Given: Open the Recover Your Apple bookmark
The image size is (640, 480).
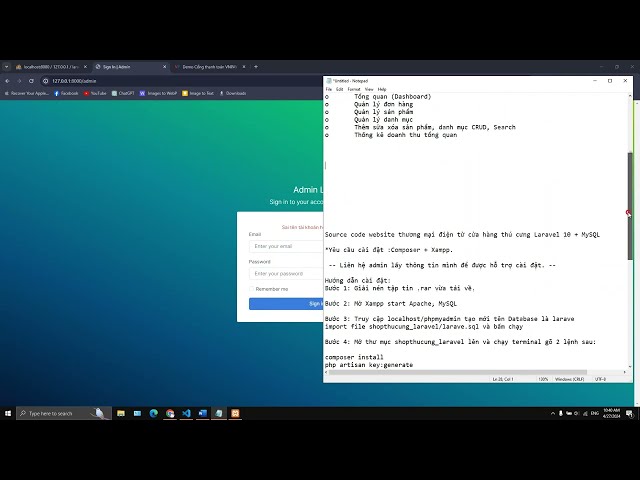Looking at the screenshot, I should click(26, 93).
